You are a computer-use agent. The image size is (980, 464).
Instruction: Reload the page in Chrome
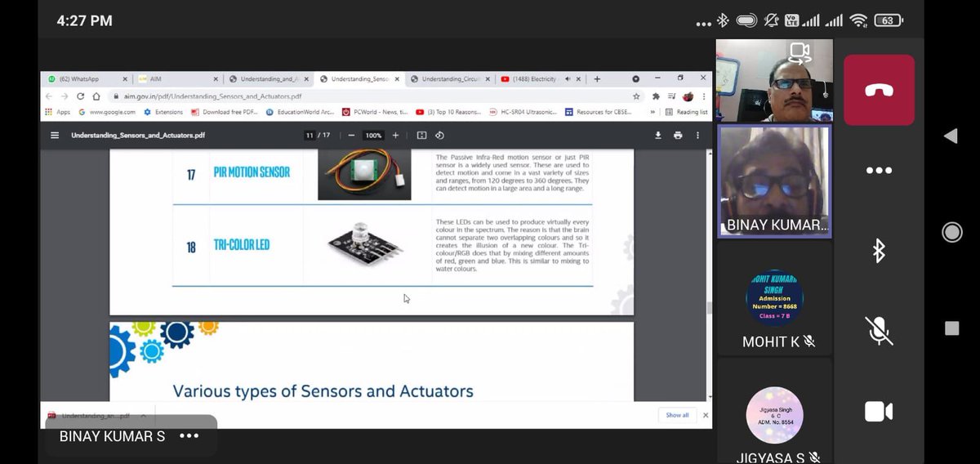click(x=80, y=96)
